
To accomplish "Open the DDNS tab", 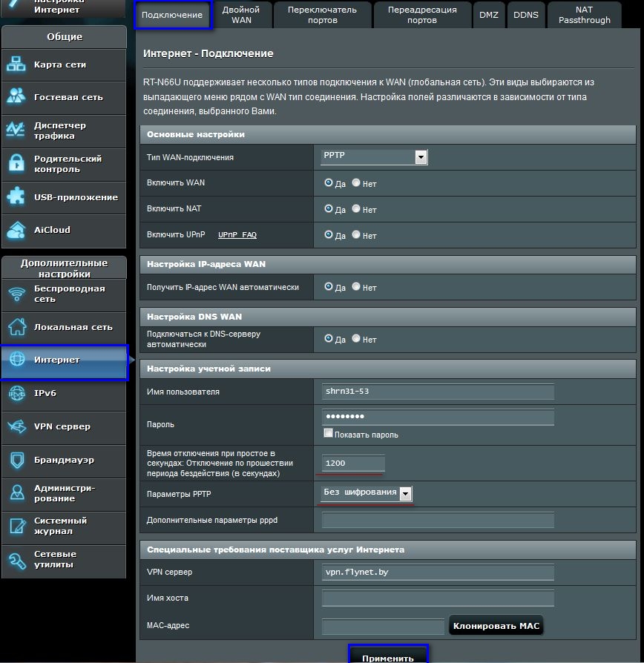I will tap(526, 15).
